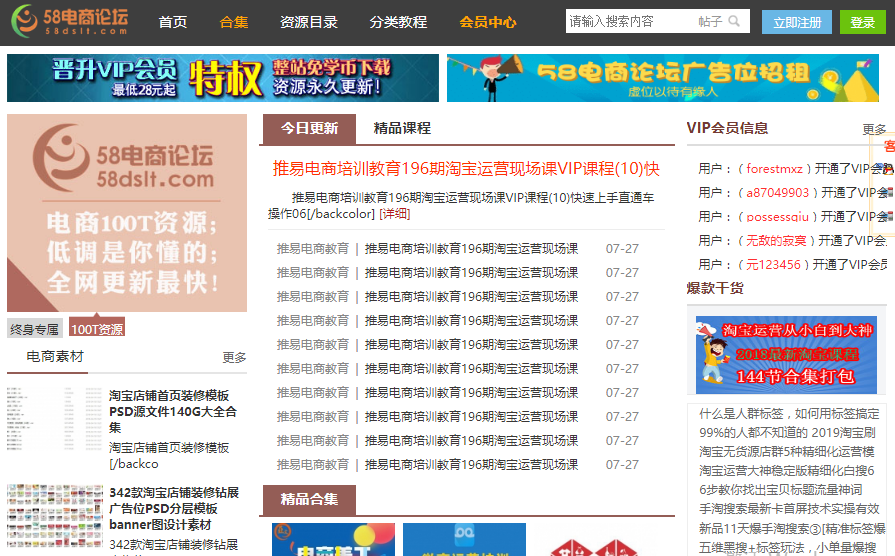The height and width of the screenshot is (556, 895).
Task: Open 什么是人群标签，如何用标签搞定 article
Action: click(x=789, y=414)
